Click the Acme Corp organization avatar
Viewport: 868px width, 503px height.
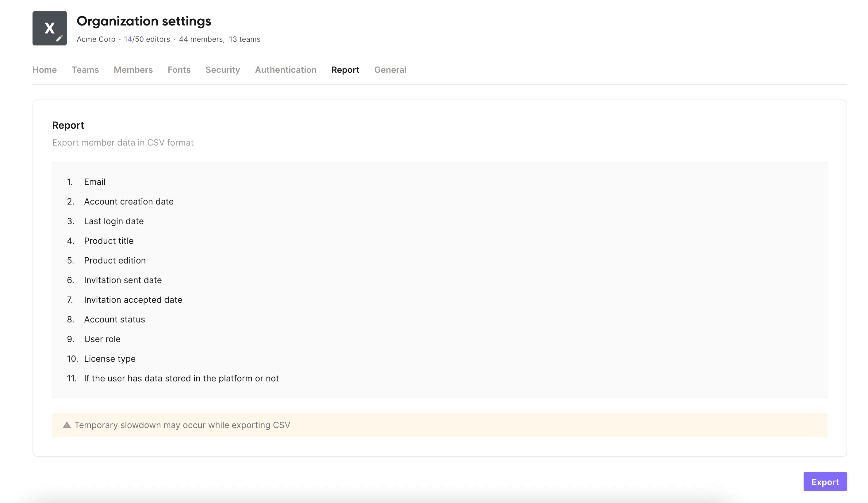49,28
